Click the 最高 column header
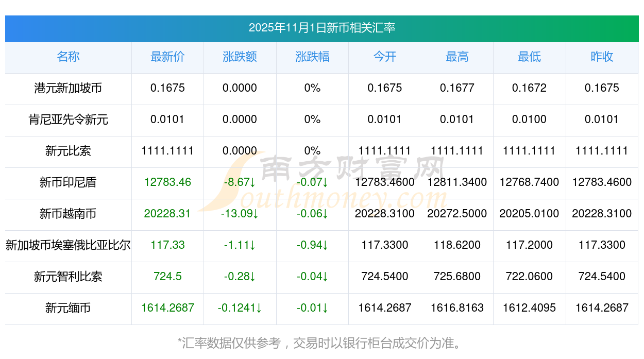644x359 pixels. click(457, 57)
